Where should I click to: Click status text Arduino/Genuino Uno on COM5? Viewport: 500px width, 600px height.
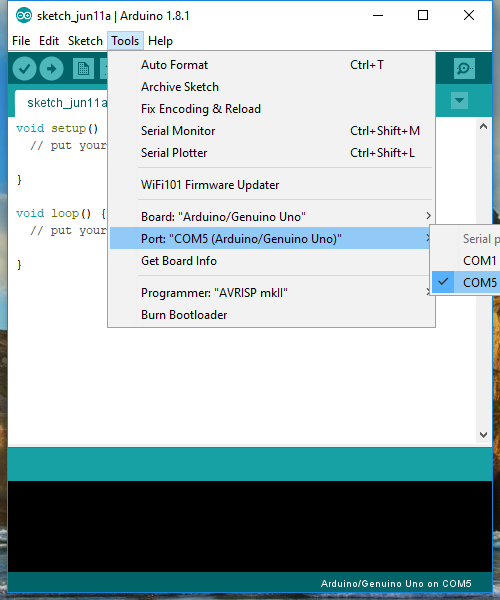[x=396, y=584]
